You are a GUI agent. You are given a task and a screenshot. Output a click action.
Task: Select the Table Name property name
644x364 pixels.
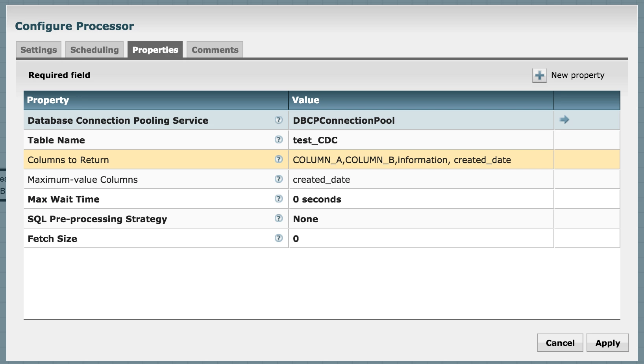pyautogui.click(x=56, y=140)
